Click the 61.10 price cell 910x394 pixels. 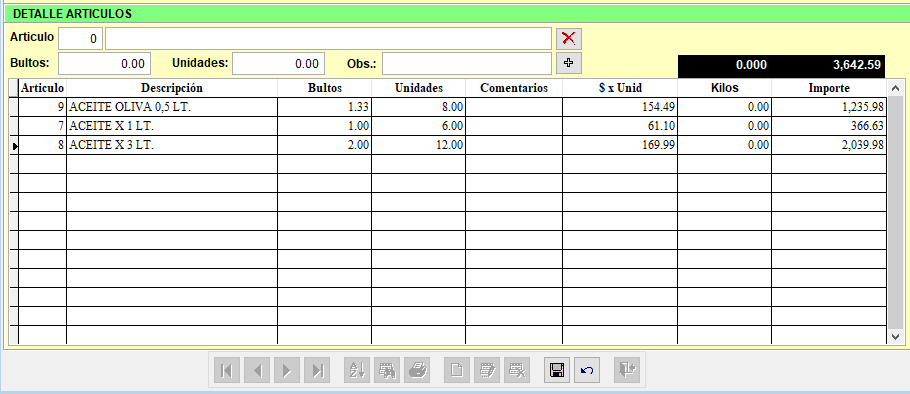620,126
